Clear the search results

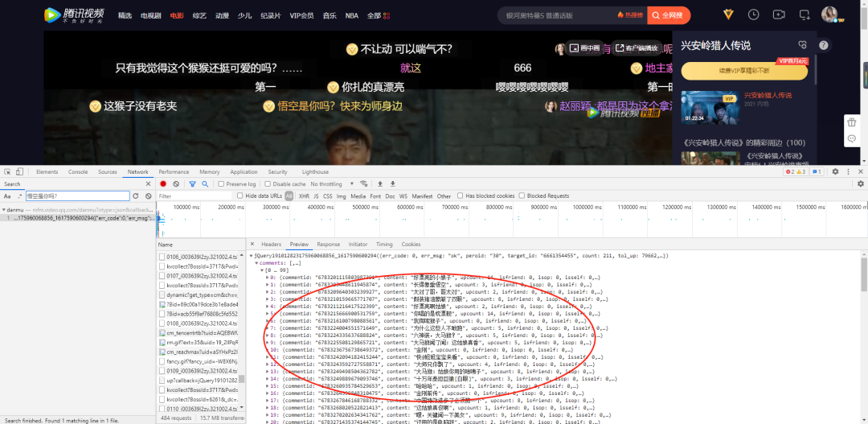149,196
